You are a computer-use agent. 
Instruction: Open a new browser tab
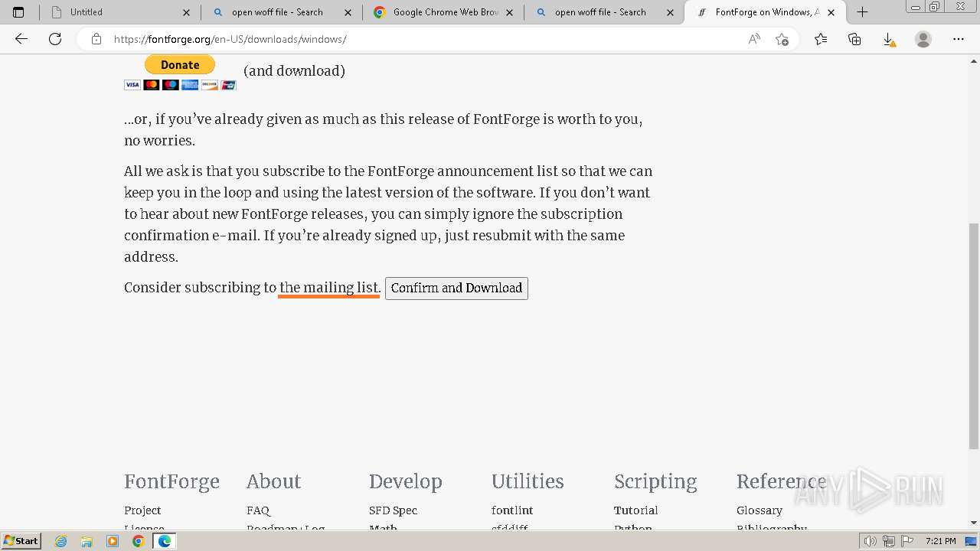pos(862,12)
